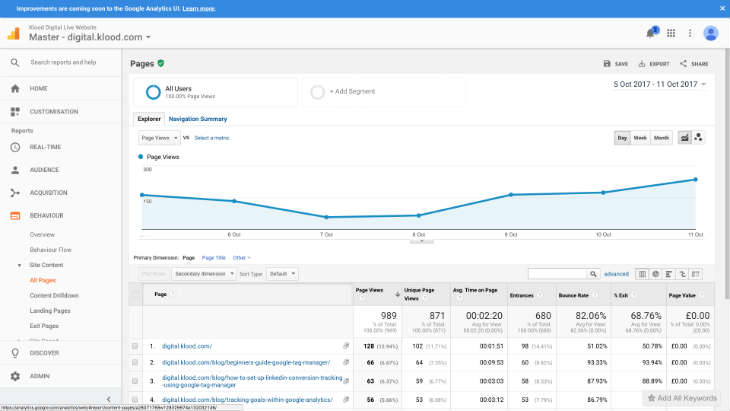Screen dimensions: 730x411
Task: Open the Google apps grid
Action: point(671,33)
